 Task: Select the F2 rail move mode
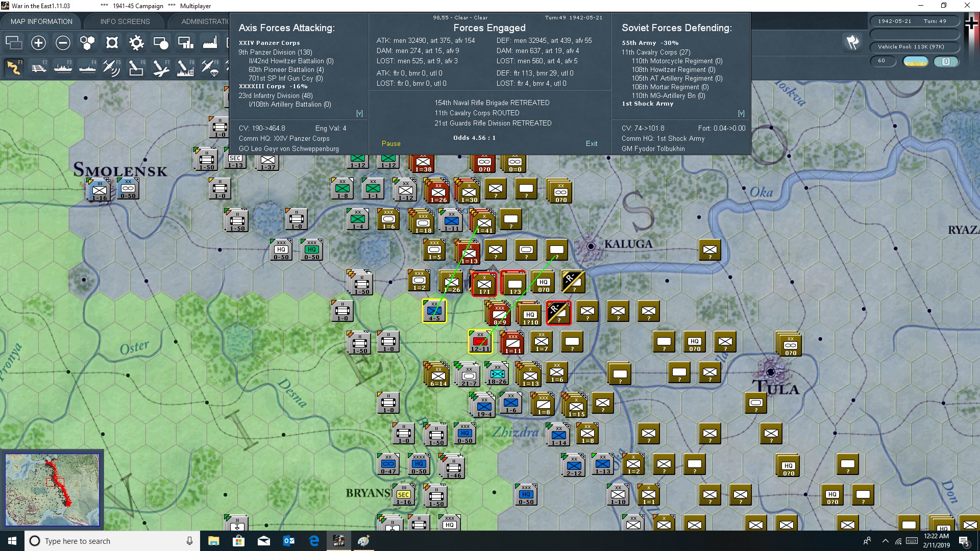point(38,67)
